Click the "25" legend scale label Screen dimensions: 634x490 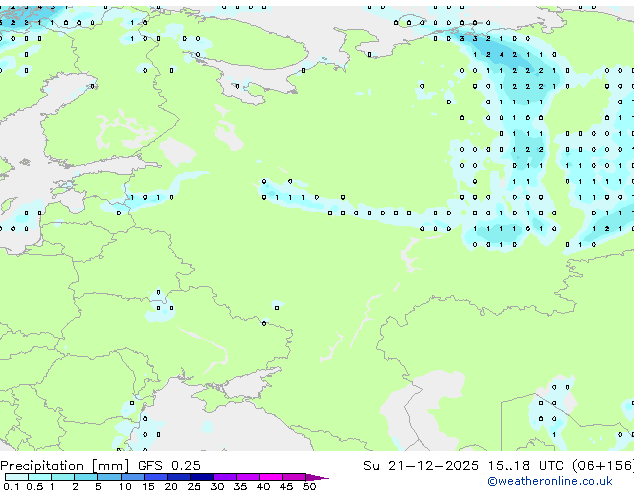[x=194, y=486]
